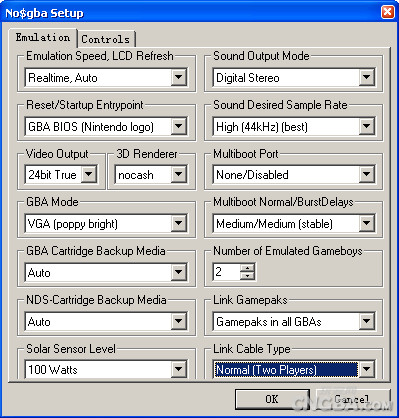Click 'Auto' under GBA Cartridge Backup Media
399x418 pixels.
tap(39, 273)
